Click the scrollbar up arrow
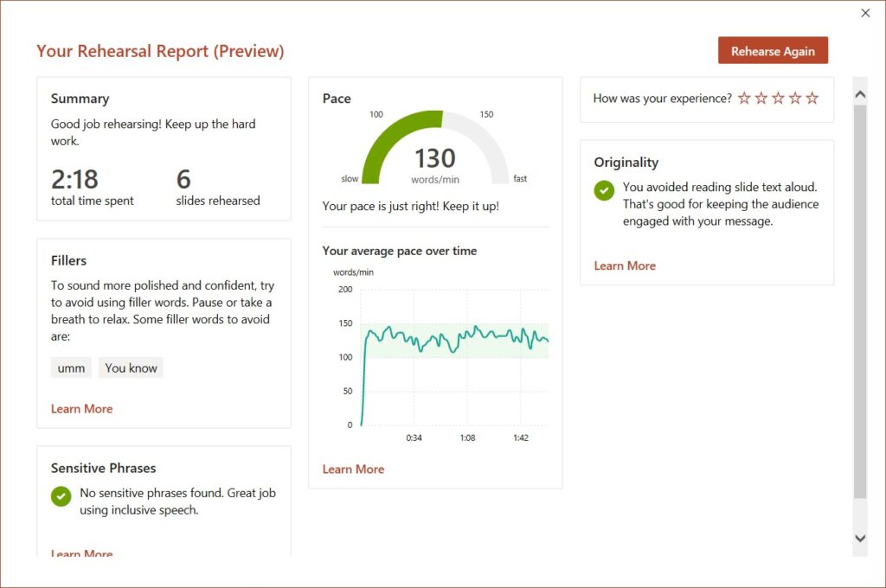 [860, 93]
